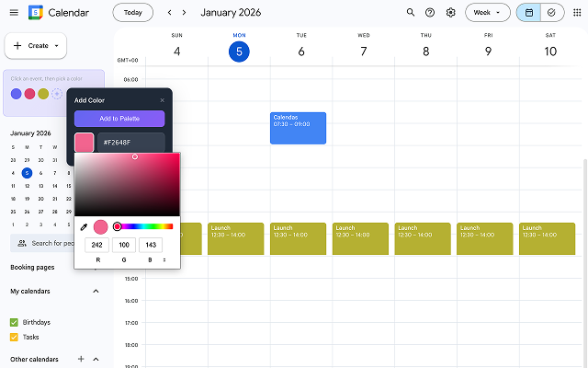Click January 2026 mini calendar title

point(30,133)
